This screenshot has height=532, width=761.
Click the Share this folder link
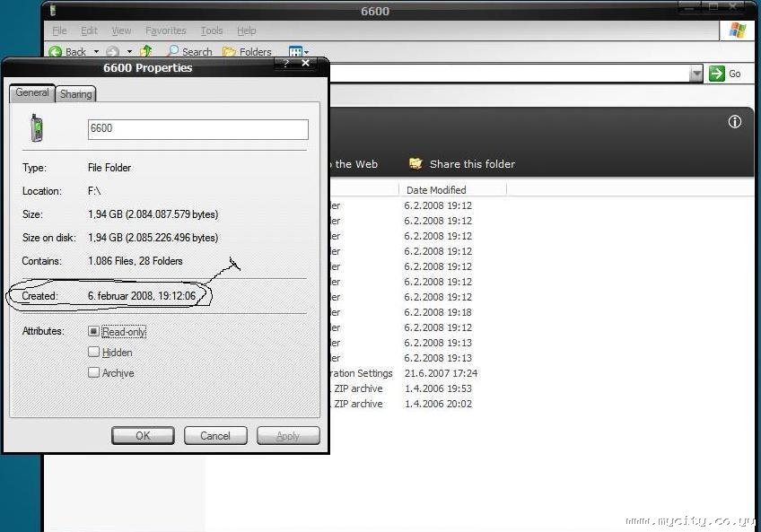[x=472, y=164]
